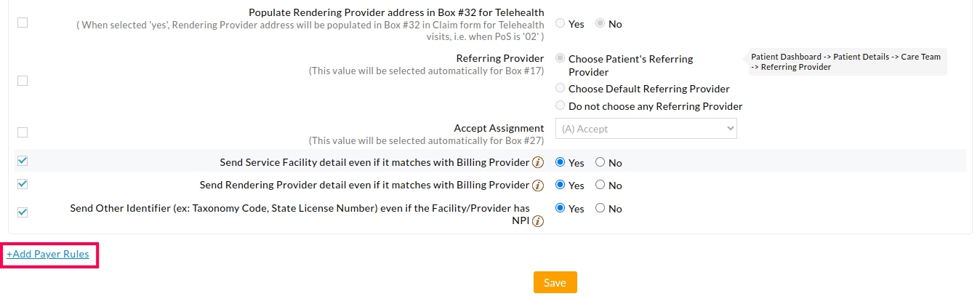The height and width of the screenshot is (299, 980).
Task: Click info icon beside Send Service Facility detail
Action: [539, 162]
